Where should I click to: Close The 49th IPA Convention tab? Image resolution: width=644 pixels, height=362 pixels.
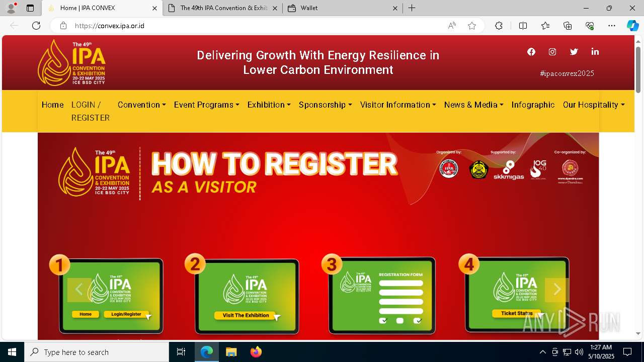[x=275, y=8]
